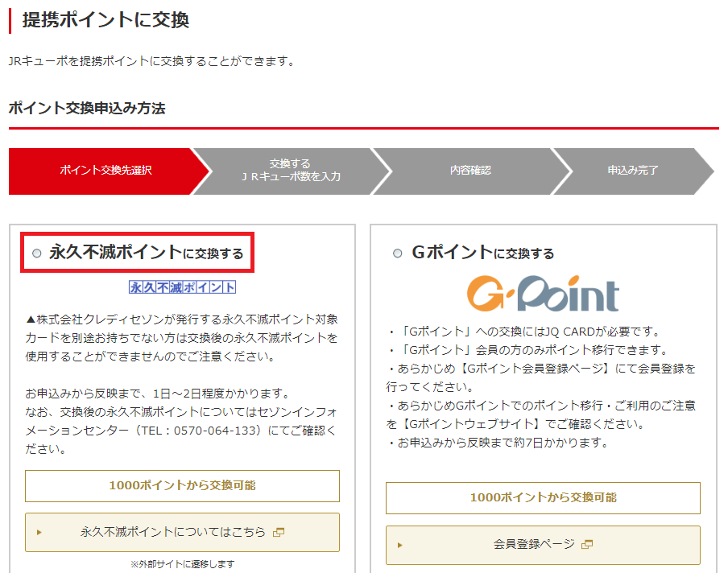This screenshot has width=728, height=573.
Task: Click 1000ポイントから交換可能 box under Gポイント
Action: (543, 497)
